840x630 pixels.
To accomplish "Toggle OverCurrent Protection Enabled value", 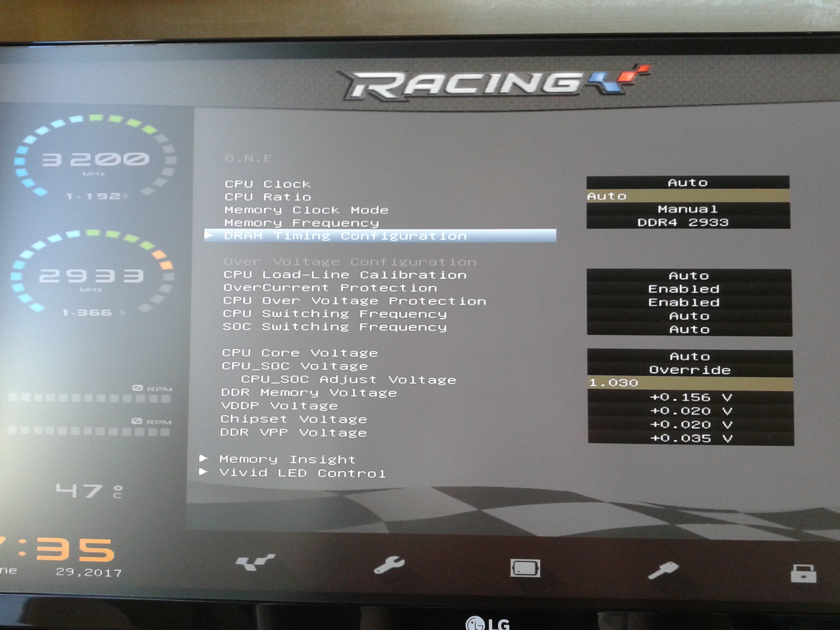I will pos(684,289).
